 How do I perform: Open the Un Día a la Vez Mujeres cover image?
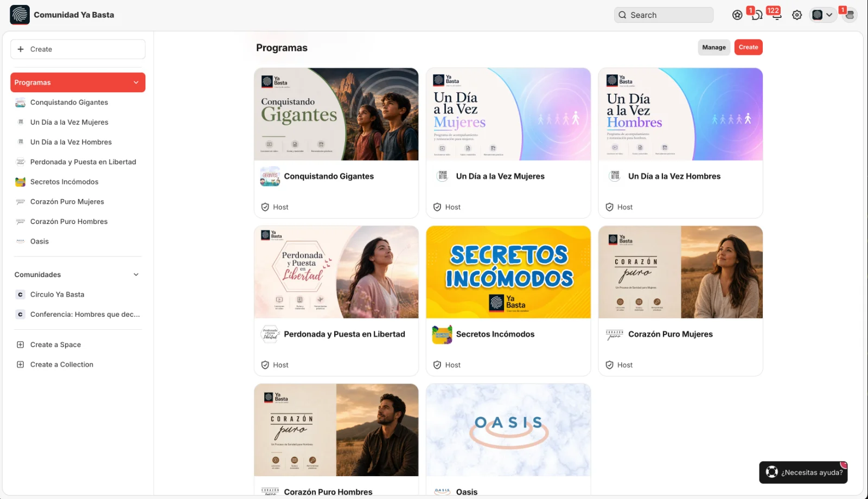(508, 114)
